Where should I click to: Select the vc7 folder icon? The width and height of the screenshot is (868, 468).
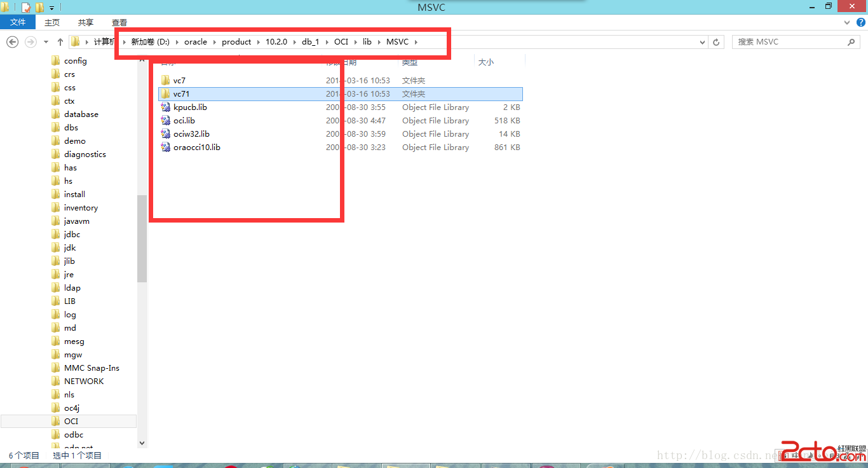(x=166, y=81)
